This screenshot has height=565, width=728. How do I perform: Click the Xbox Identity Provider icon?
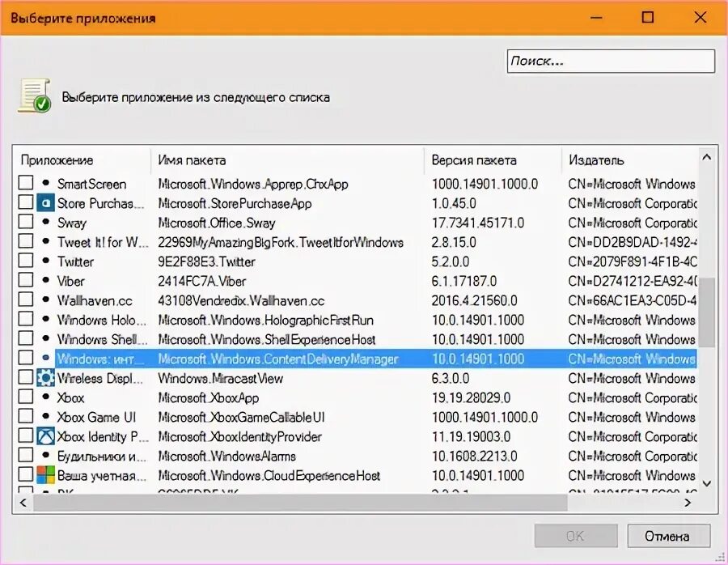click(45, 436)
